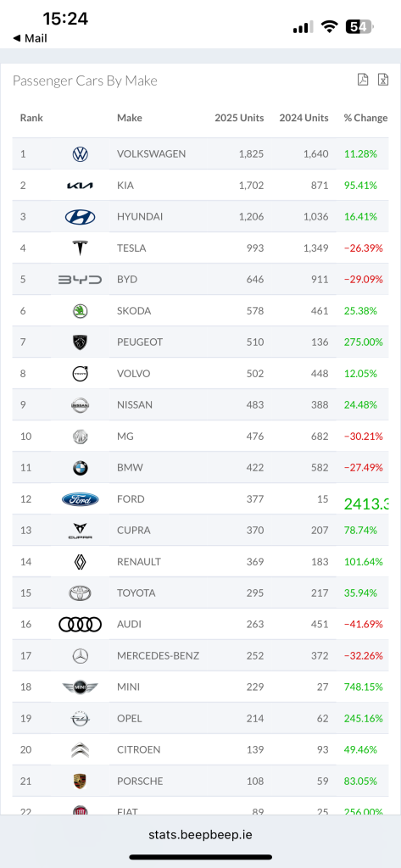Click the Mini winged logo
Image resolution: width=401 pixels, height=868 pixels.
81,687
